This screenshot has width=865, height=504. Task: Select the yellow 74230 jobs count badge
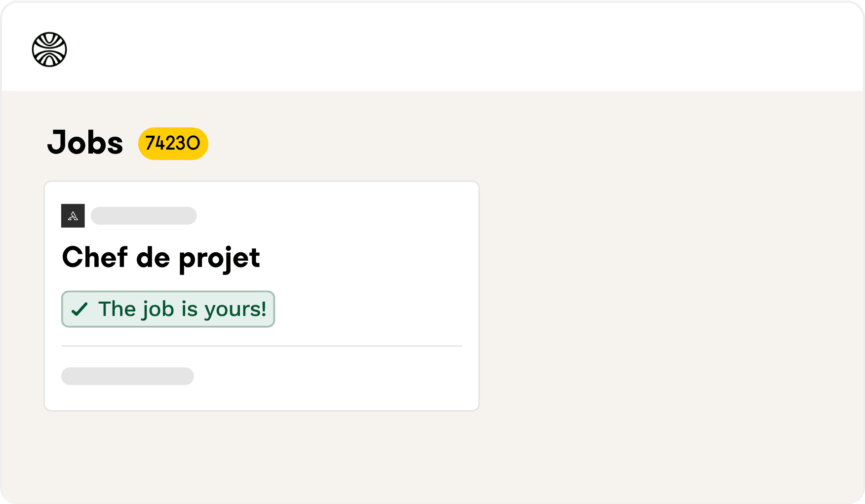point(173,144)
